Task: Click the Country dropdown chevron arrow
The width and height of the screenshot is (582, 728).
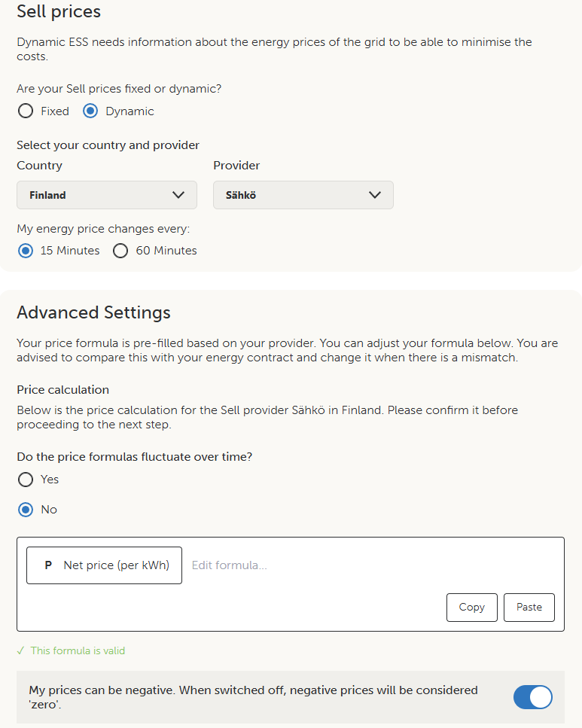Action: click(x=178, y=195)
